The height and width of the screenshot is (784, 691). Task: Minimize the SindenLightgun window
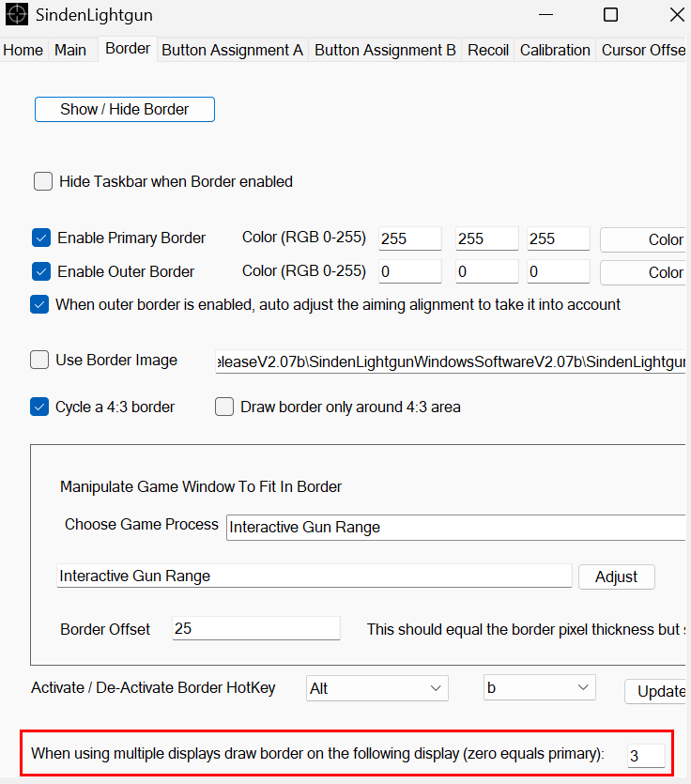pyautogui.click(x=546, y=14)
